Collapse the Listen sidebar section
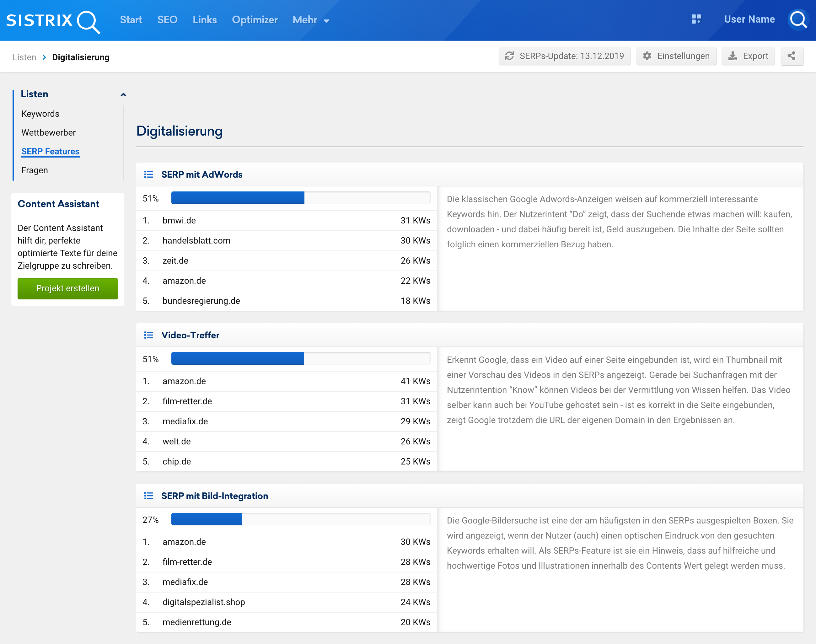 tap(123, 95)
